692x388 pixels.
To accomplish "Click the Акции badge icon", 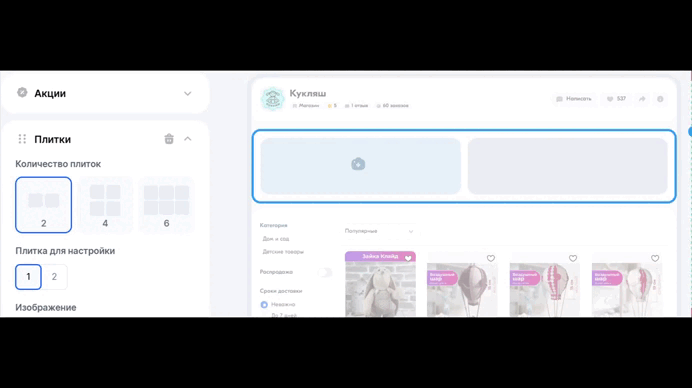I will point(22,93).
